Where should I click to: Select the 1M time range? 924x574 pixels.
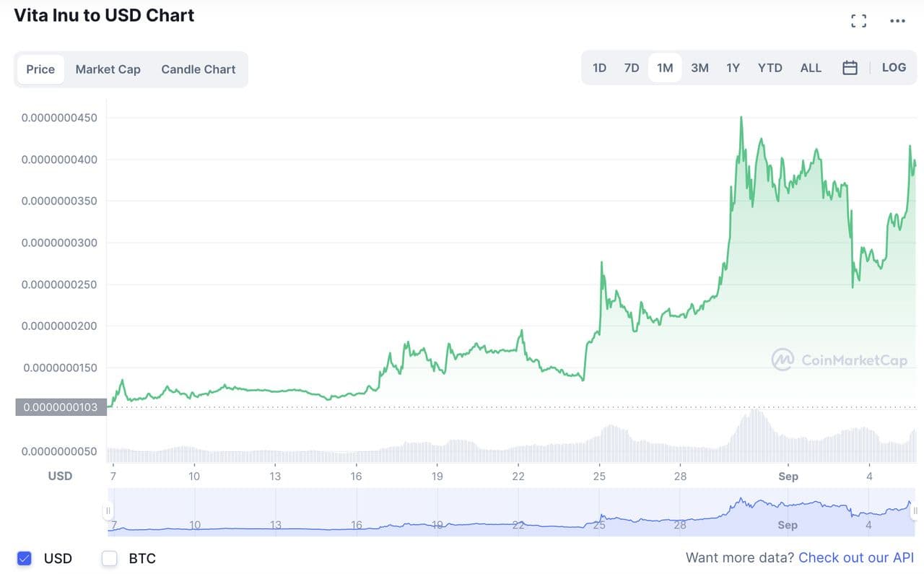(x=665, y=68)
